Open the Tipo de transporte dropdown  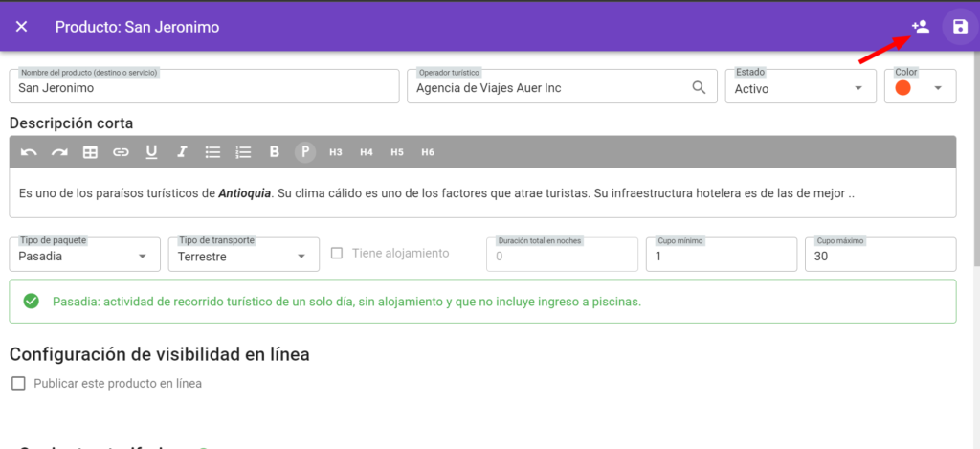click(x=244, y=255)
